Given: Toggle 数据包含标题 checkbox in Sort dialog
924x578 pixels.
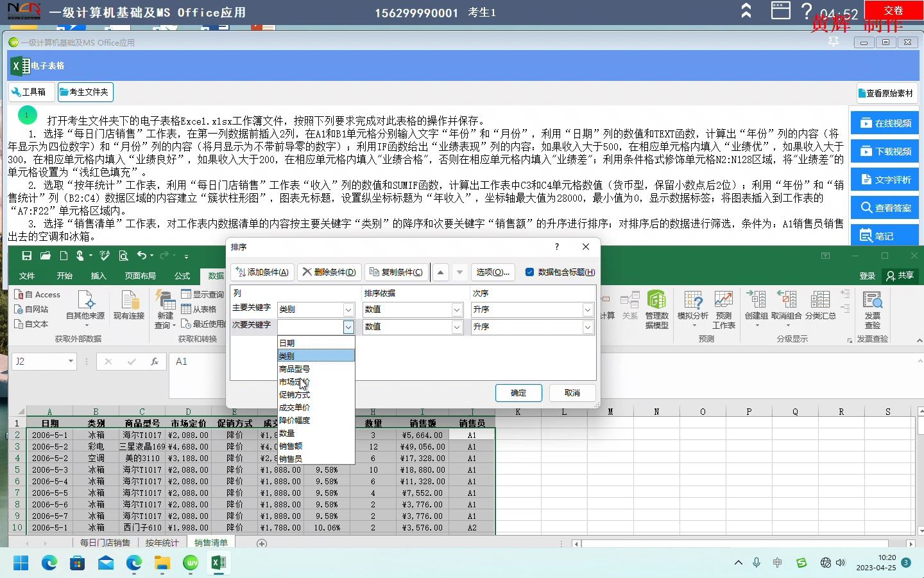Looking at the screenshot, I should coord(529,272).
